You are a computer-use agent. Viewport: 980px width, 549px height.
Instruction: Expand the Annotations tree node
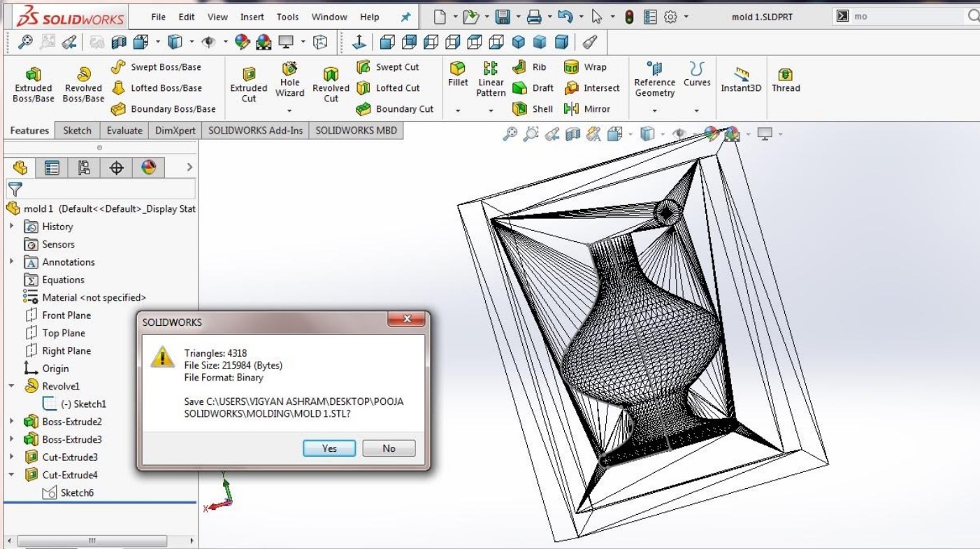(x=11, y=262)
